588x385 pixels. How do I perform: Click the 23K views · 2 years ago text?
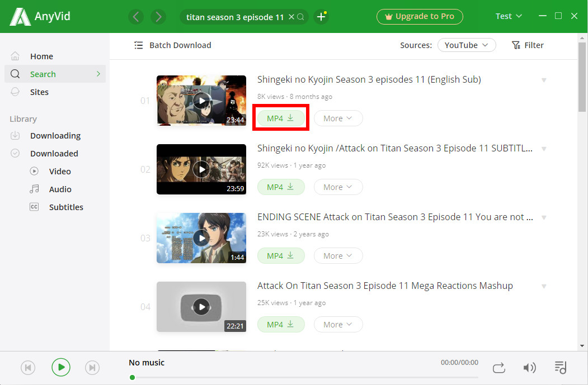point(293,234)
